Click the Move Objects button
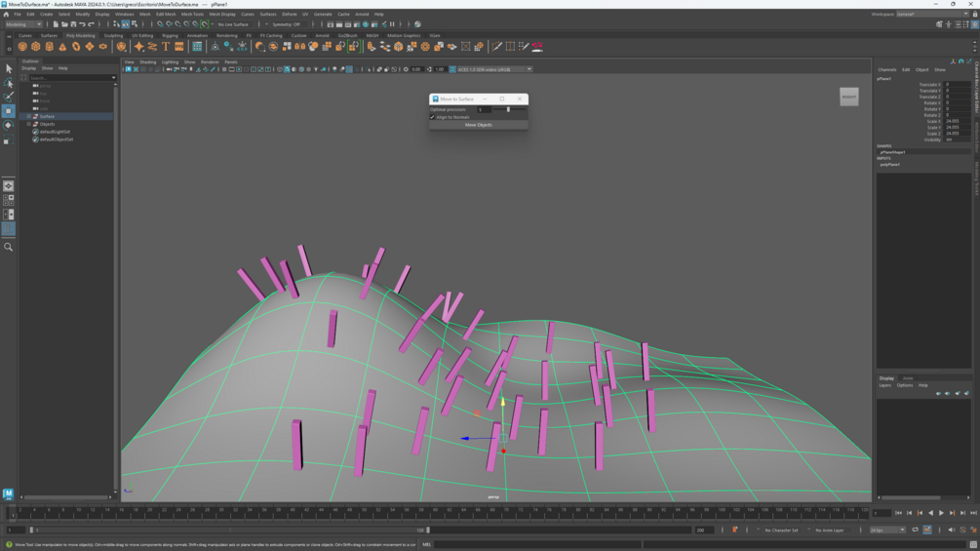The image size is (980, 551). tap(478, 125)
